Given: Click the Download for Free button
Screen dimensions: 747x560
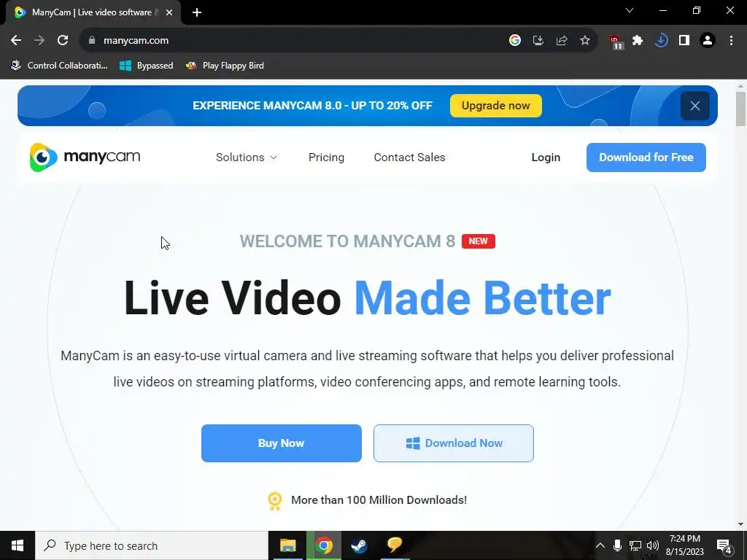Looking at the screenshot, I should click(646, 157).
